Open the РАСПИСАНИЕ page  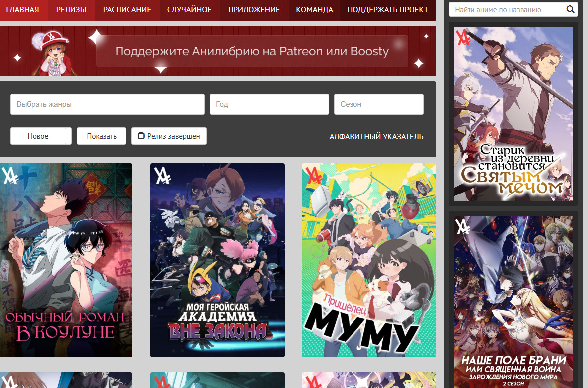[x=127, y=10]
